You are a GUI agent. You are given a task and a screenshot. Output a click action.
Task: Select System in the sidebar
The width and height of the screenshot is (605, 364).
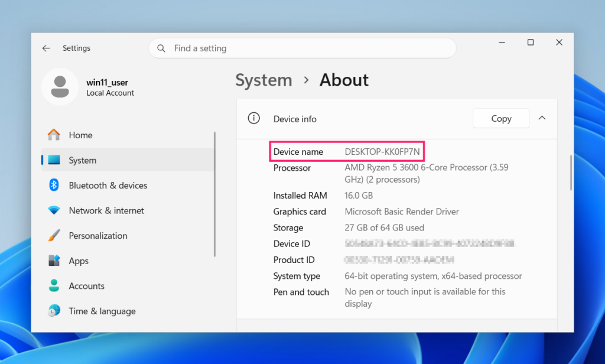(x=128, y=160)
